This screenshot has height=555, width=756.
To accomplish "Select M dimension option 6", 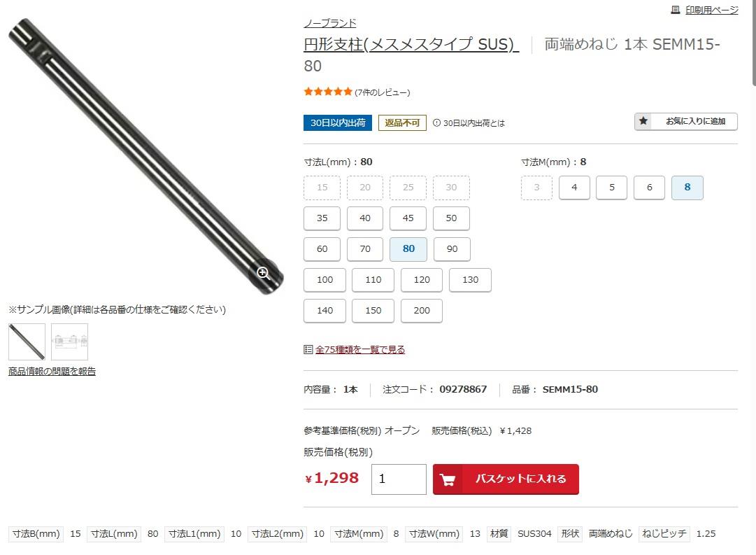I will coord(649,188).
